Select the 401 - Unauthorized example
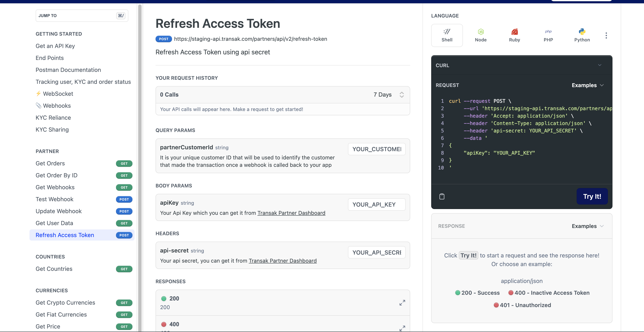The image size is (644, 332). point(522,305)
